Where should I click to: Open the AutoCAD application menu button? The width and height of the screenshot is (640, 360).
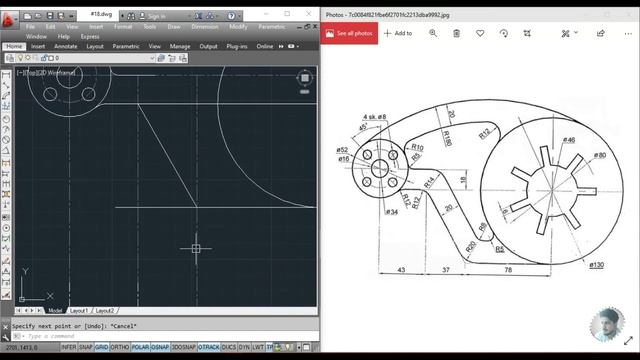9,19
